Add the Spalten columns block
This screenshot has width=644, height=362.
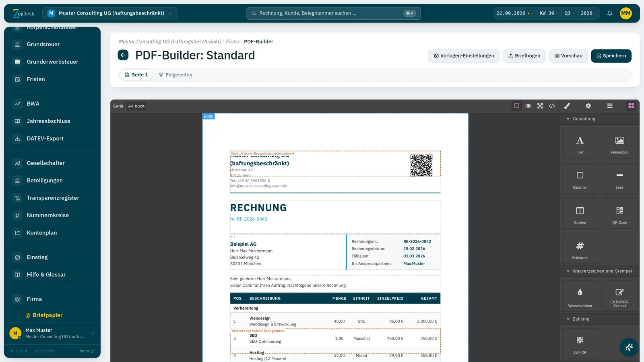pos(580,214)
